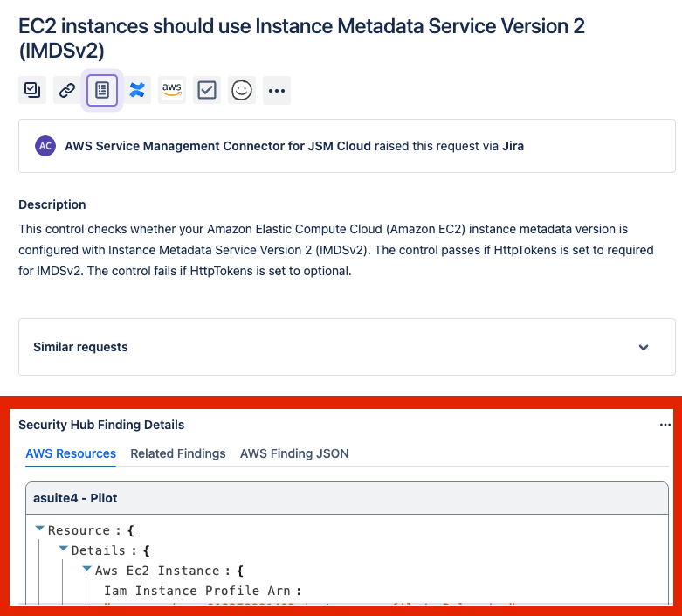Switch to the Related Findings tab

[178, 453]
